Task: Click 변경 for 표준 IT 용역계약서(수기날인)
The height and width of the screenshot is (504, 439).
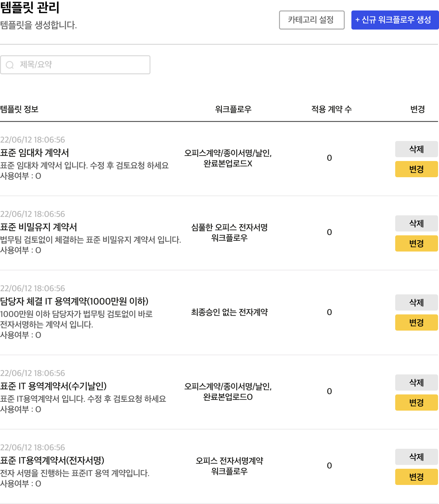Action: pyautogui.click(x=416, y=402)
